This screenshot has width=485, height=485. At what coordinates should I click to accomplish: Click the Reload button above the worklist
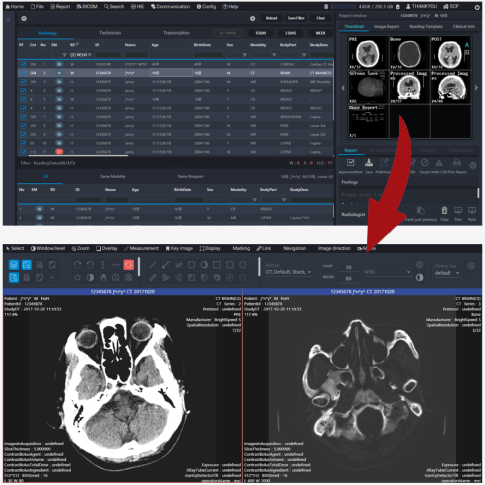tap(271, 18)
